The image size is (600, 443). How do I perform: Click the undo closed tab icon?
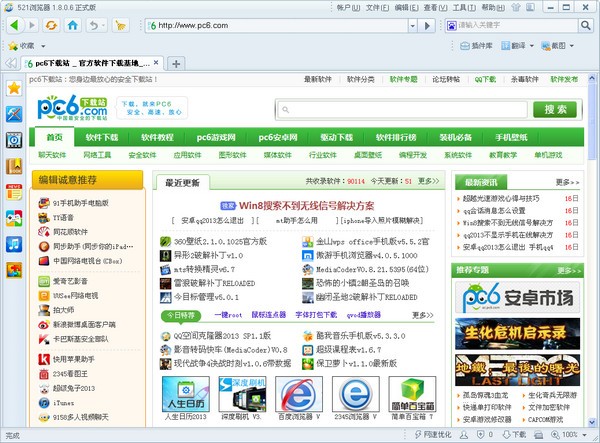click(93, 25)
